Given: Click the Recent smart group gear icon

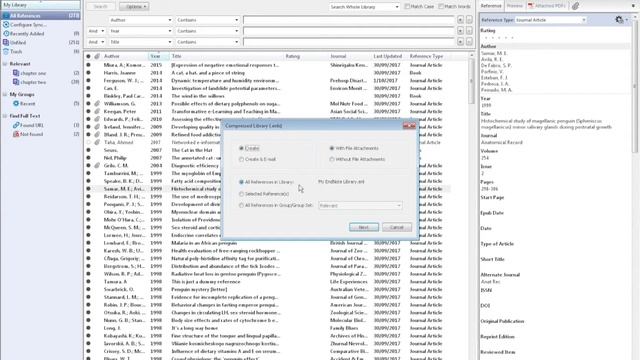Looking at the screenshot, I should click(x=16, y=104).
